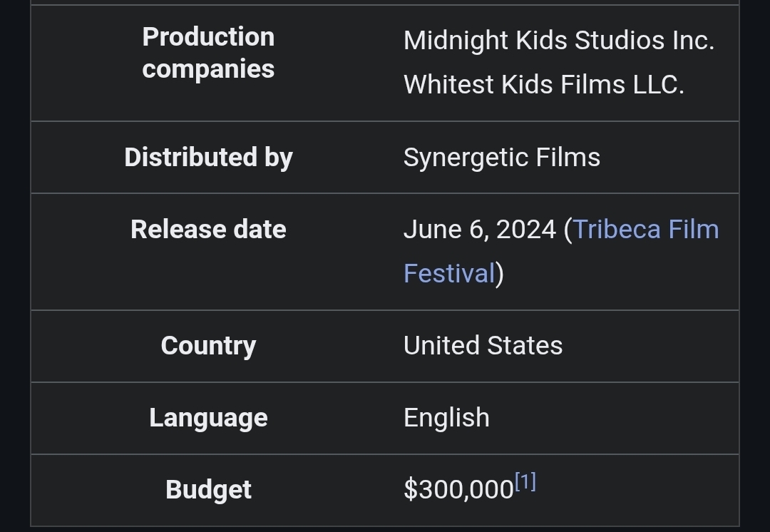Click the word 'companies' in the row header

[x=208, y=69]
